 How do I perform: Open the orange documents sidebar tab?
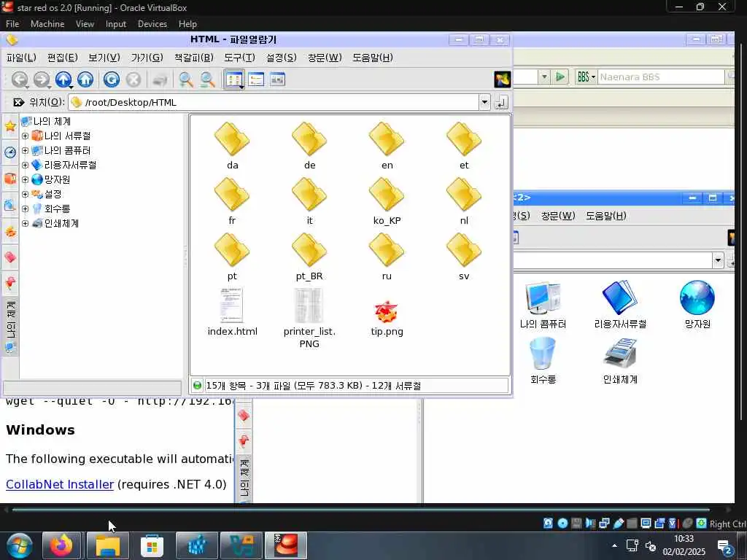(x=10, y=179)
